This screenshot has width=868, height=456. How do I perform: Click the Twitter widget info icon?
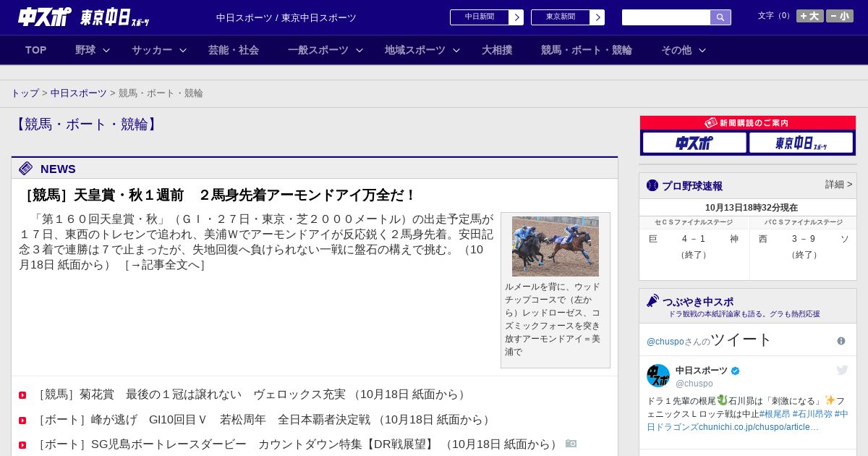841,341
